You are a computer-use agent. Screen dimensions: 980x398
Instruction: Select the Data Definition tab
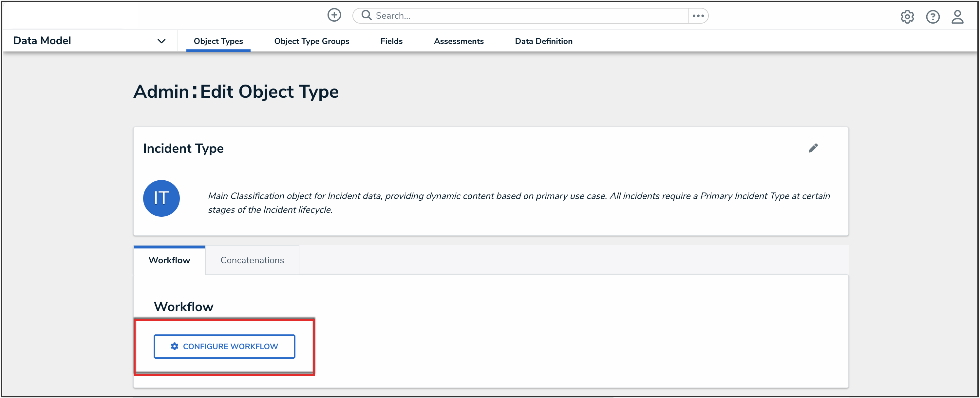tap(543, 41)
